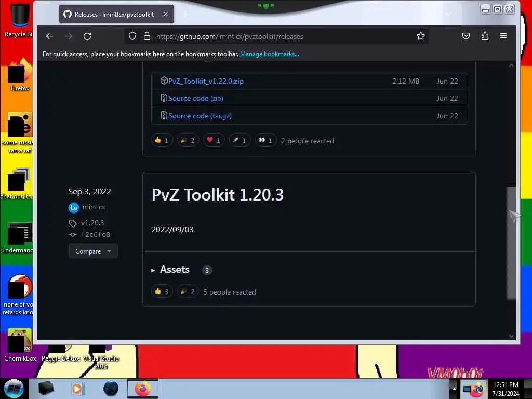Open the Peggle Deluxe desktop icon
The image size is (532, 399).
pos(61,354)
